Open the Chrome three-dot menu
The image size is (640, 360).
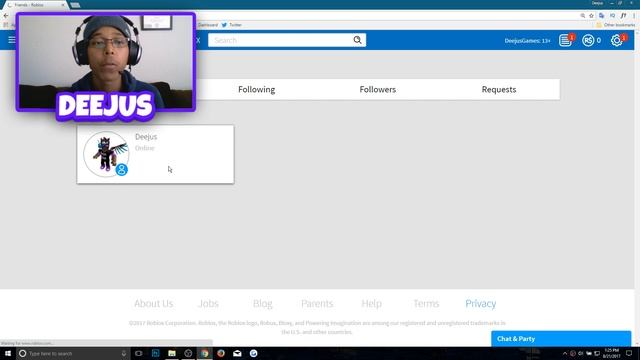coord(634,16)
